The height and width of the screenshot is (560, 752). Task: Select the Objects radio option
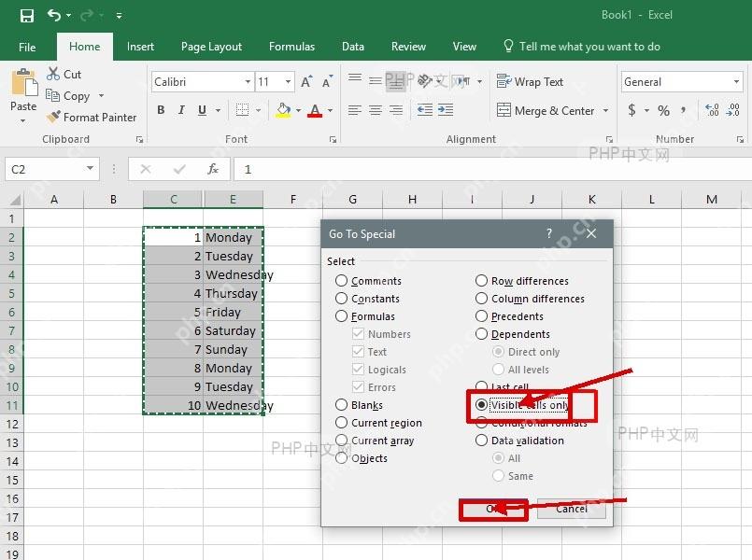click(x=341, y=458)
